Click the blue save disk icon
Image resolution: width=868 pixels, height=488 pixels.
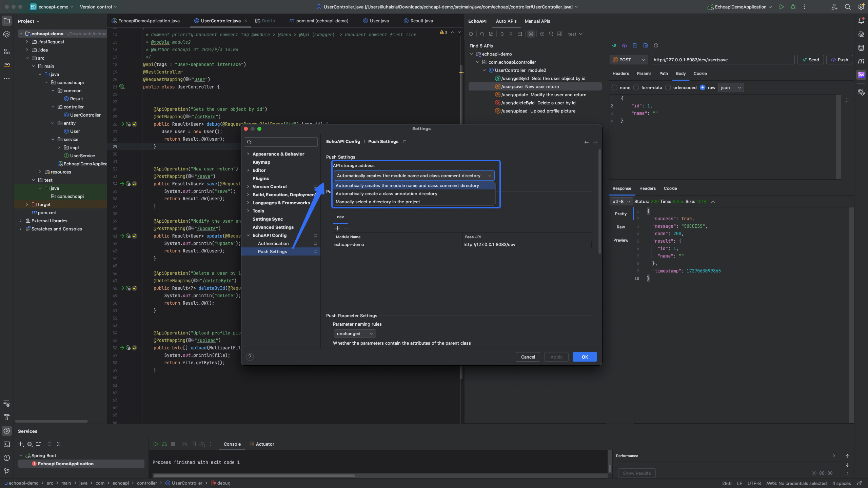point(635,45)
